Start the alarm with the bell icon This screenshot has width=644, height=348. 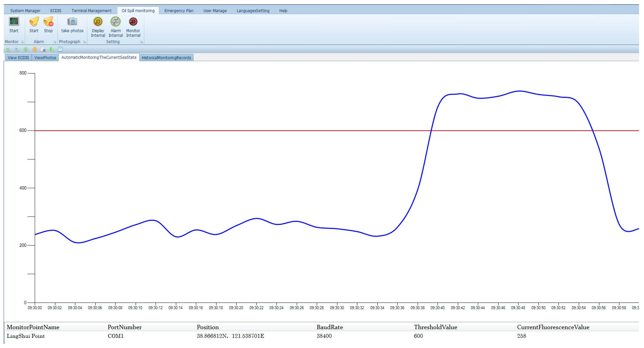pyautogui.click(x=34, y=22)
